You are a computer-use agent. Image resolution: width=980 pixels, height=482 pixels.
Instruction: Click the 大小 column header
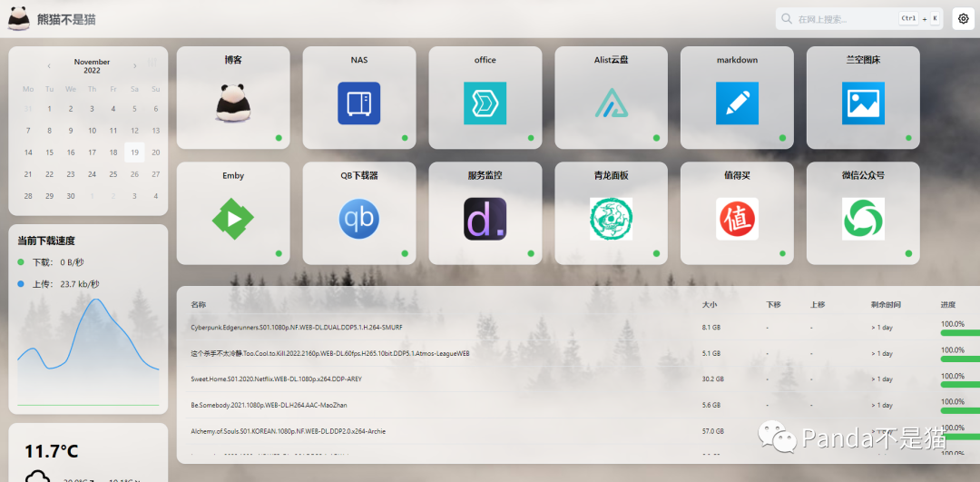point(710,305)
